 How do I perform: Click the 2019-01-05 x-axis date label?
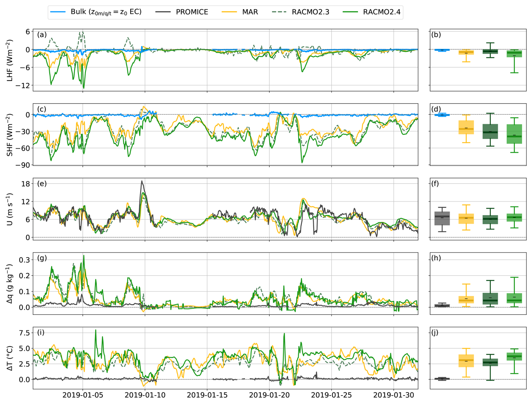(83, 395)
